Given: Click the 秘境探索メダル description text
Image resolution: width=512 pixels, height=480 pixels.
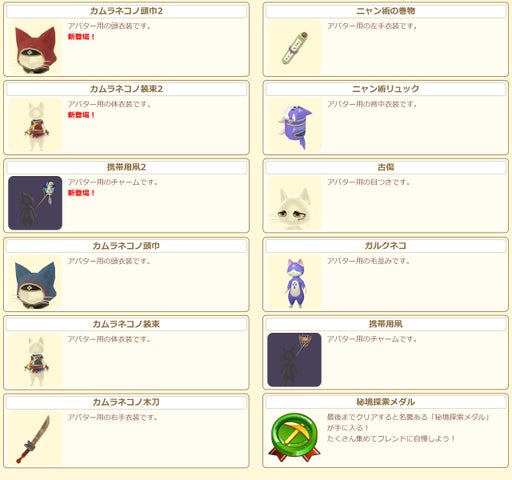Looking at the screenshot, I should [408, 428].
